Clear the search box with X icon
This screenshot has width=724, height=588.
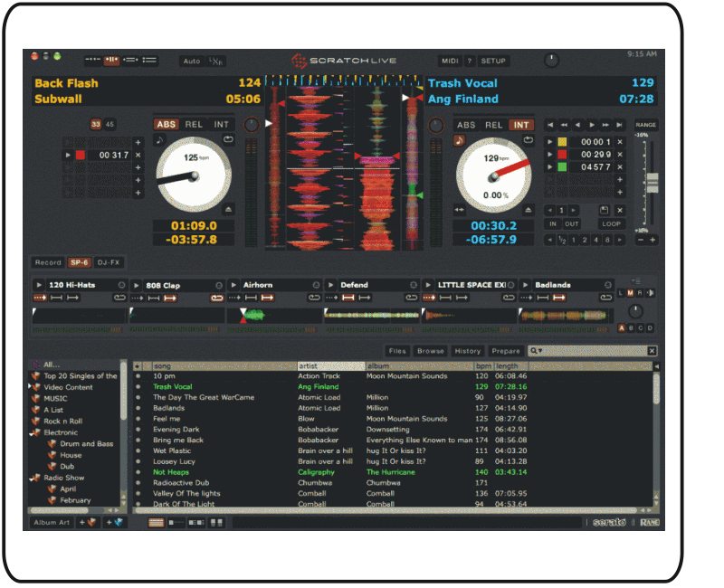coord(651,351)
